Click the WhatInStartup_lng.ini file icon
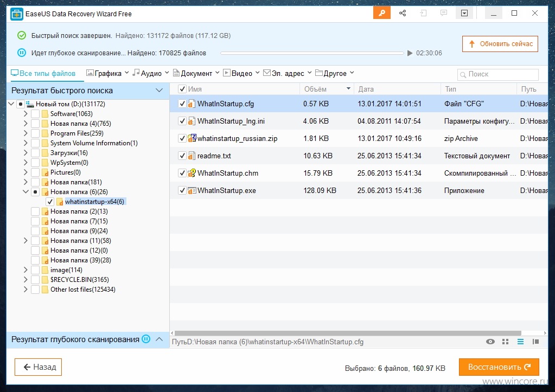Viewport: 555px width, 392px height. (x=192, y=121)
